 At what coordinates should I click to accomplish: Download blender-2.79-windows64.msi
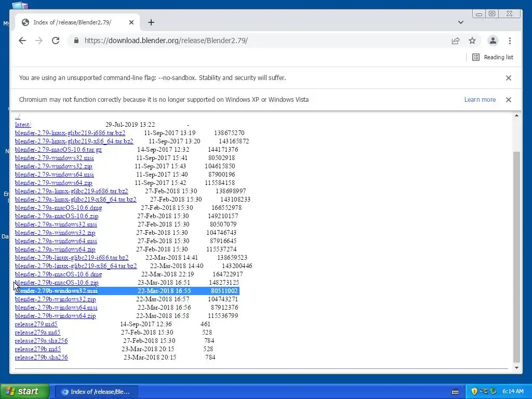54,175
